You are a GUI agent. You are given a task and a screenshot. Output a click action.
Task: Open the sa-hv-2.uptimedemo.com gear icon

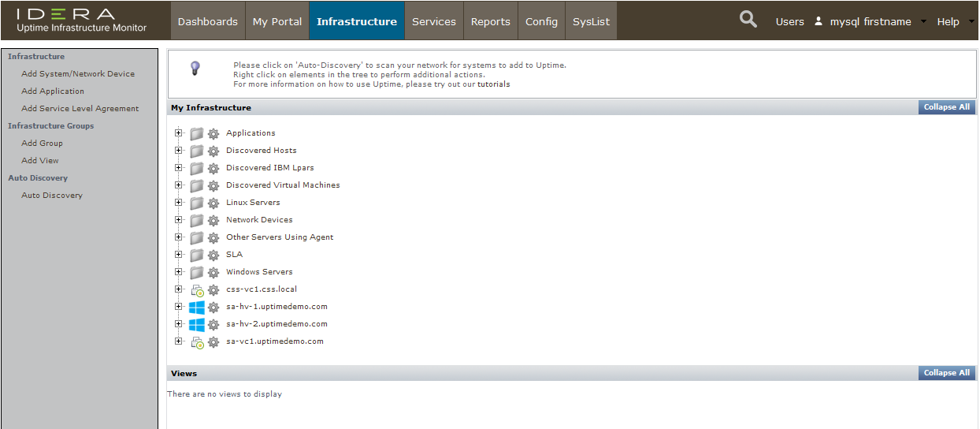pos(213,324)
